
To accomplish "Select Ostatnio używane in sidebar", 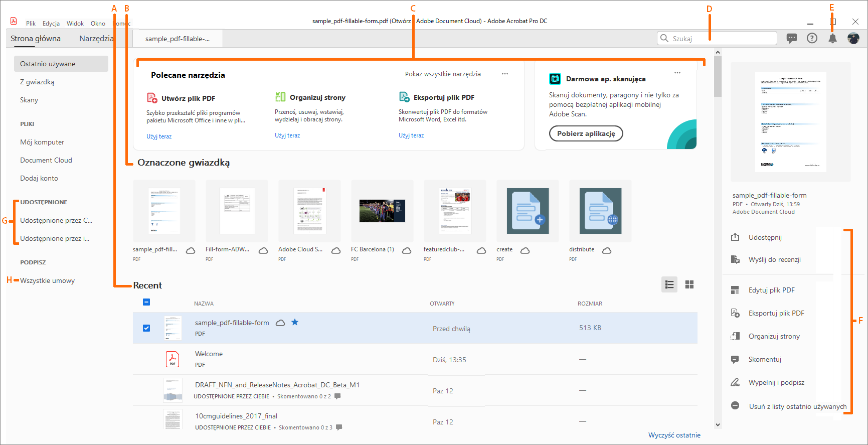I will point(61,64).
